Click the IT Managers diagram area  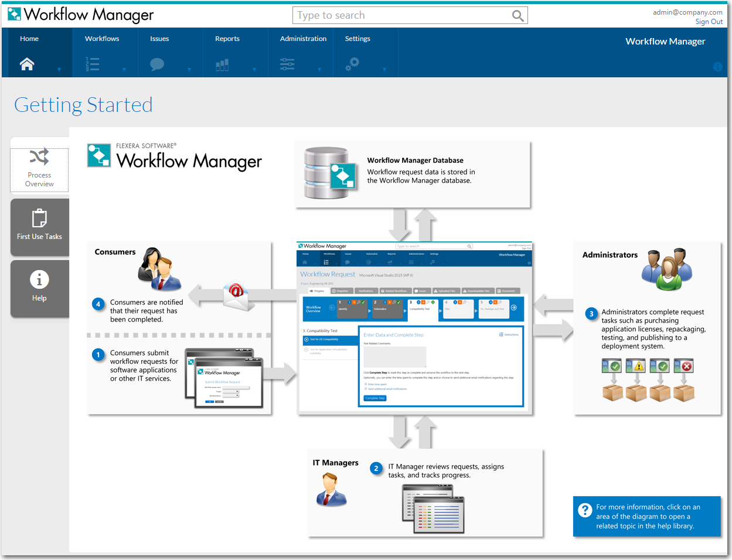(425, 492)
